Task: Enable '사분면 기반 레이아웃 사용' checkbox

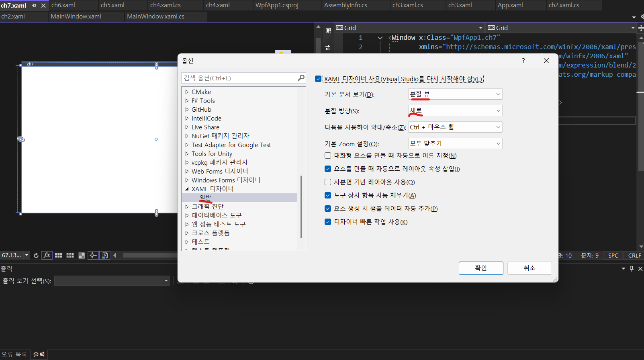Action: click(328, 182)
